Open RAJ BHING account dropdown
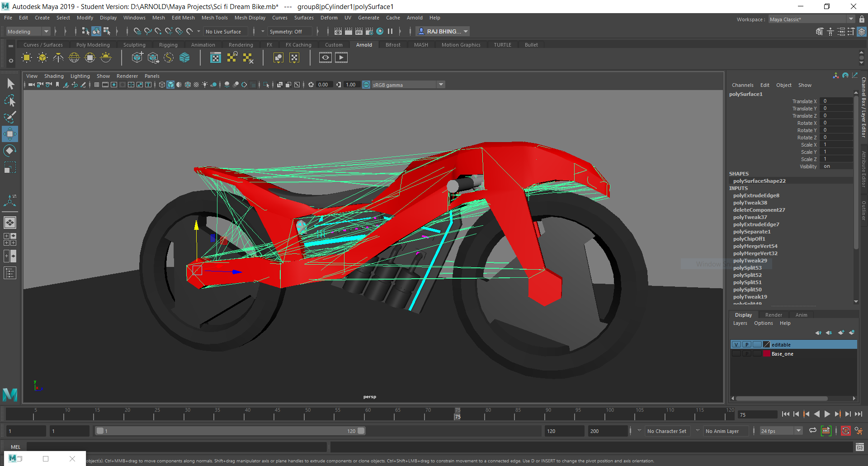The image size is (868, 466). click(x=443, y=31)
